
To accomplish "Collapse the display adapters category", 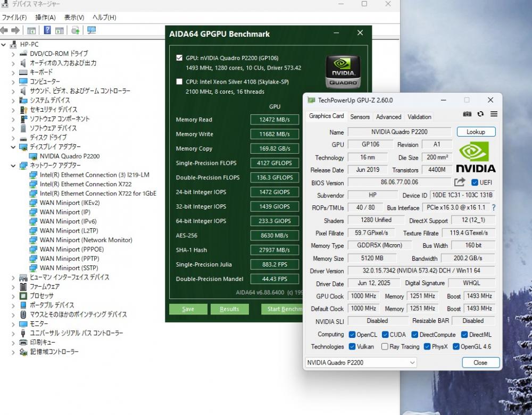I will (13, 147).
